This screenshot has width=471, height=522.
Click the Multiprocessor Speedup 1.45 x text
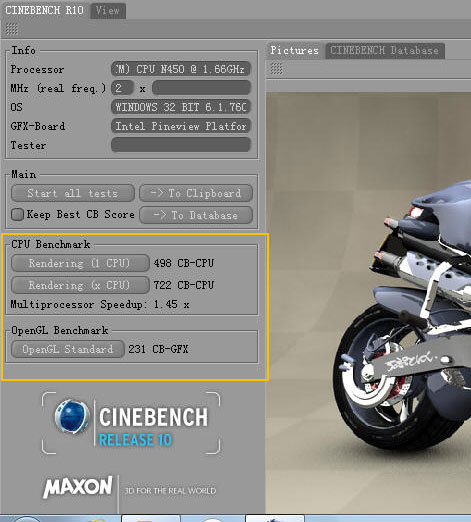(100, 304)
